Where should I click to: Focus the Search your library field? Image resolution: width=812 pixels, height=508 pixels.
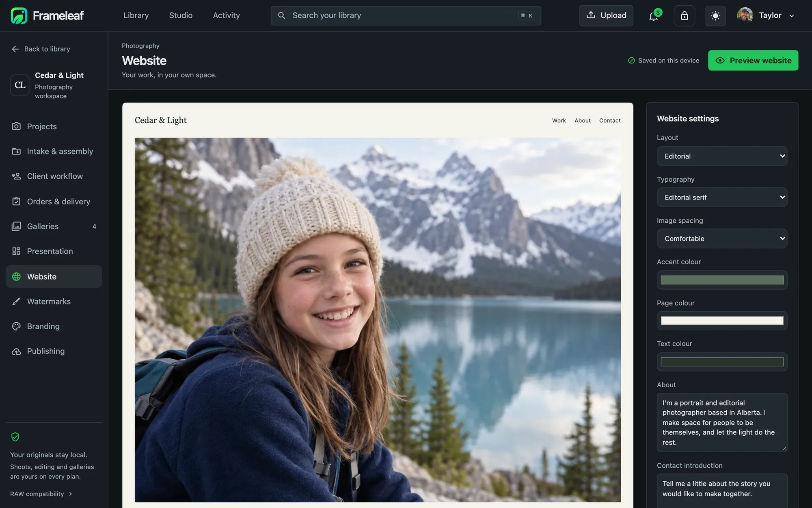point(406,15)
